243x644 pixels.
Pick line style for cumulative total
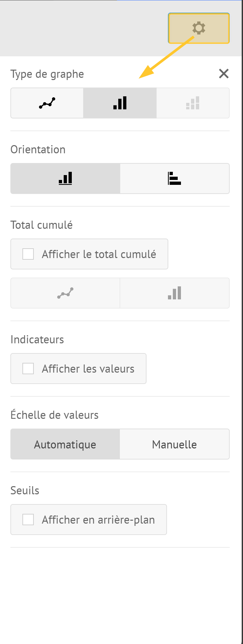65,293
